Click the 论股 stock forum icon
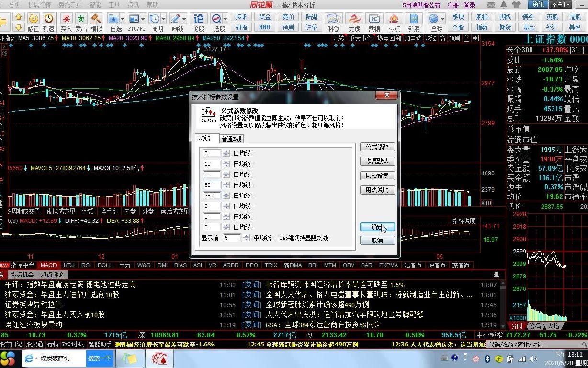Image resolution: width=588 pixels, height=368 pixels. point(198,19)
